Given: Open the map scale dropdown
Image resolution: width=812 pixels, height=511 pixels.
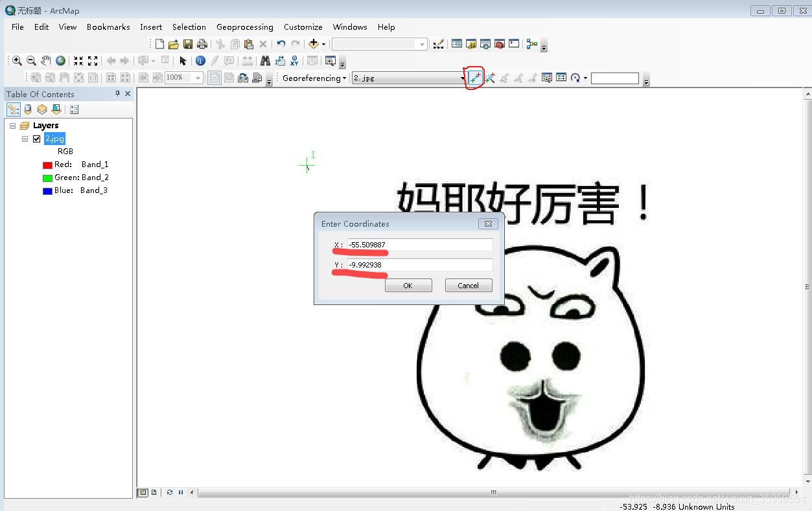Looking at the screenshot, I should tap(423, 44).
